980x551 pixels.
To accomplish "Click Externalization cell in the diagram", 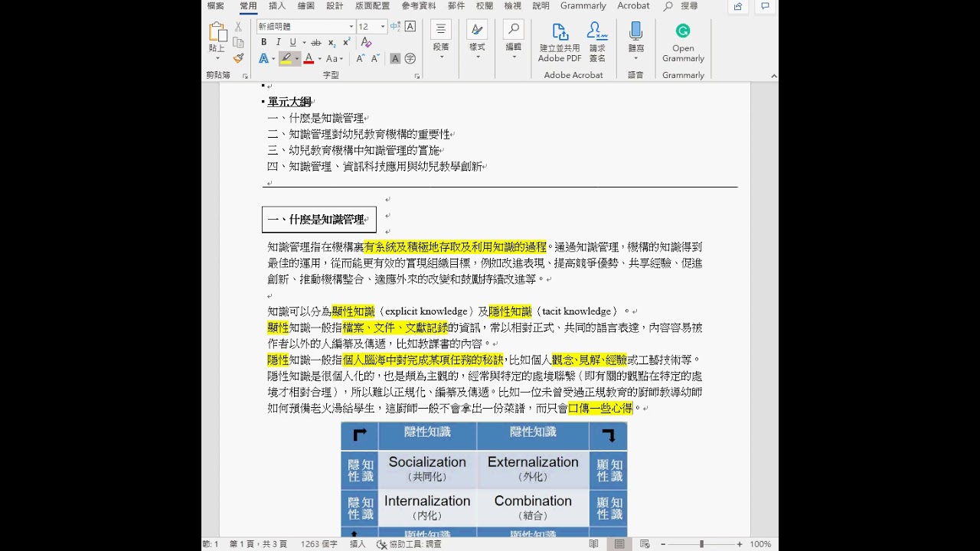I will pyautogui.click(x=533, y=469).
